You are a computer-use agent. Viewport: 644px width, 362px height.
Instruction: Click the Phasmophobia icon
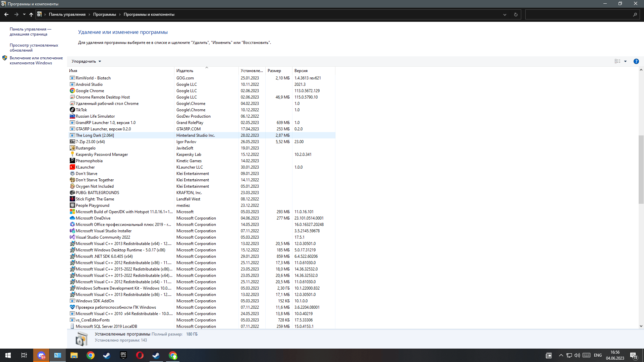tap(72, 161)
